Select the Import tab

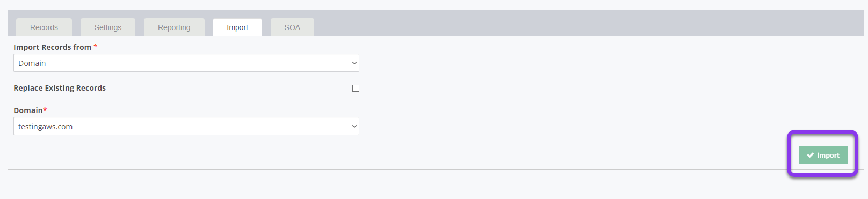click(237, 27)
